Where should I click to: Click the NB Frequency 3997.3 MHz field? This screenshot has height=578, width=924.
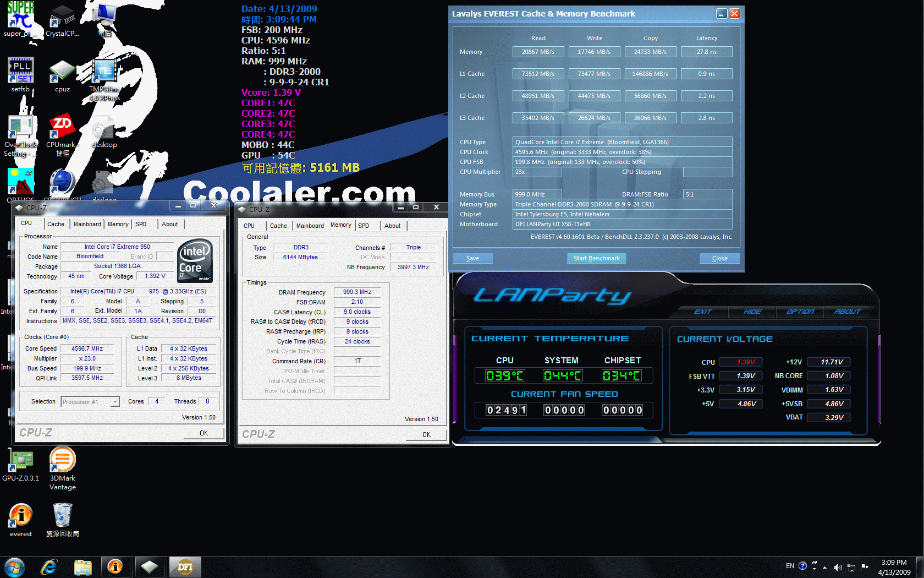(413, 267)
